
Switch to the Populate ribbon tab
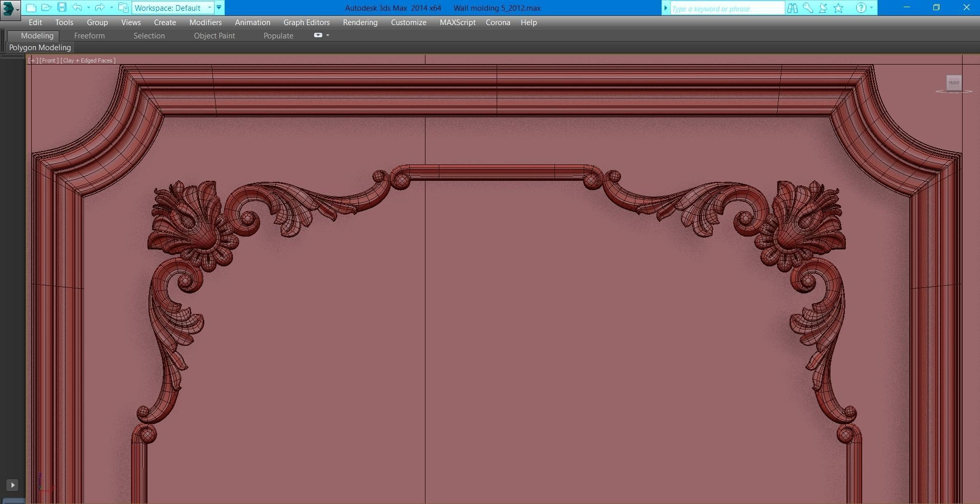[279, 36]
